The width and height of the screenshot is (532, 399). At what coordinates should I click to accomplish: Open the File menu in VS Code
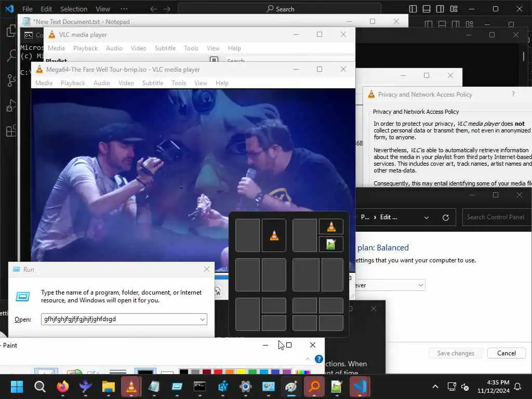[x=27, y=9]
